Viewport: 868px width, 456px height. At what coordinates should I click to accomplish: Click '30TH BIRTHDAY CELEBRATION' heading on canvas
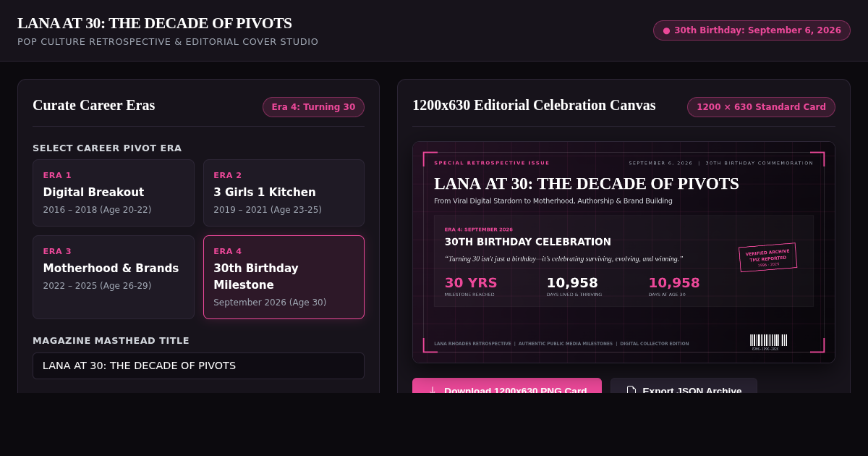pyautogui.click(x=527, y=242)
